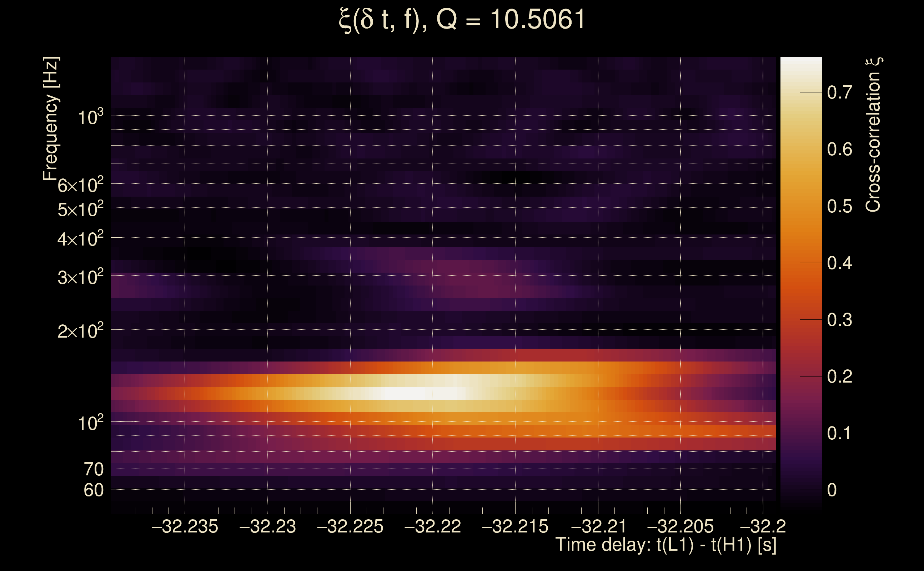Click the 5×10² frequency tick label
Viewport: 924px width, 571px height.
[x=80, y=209]
